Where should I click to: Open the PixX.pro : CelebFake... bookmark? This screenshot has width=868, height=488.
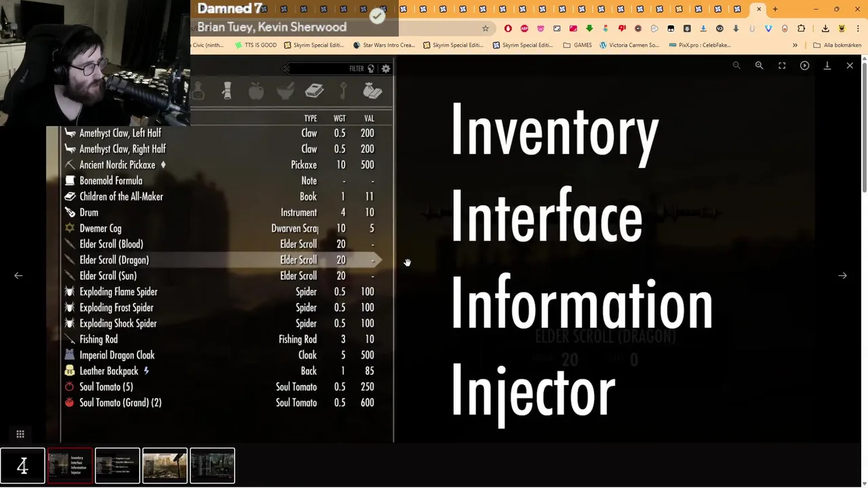[x=699, y=45]
